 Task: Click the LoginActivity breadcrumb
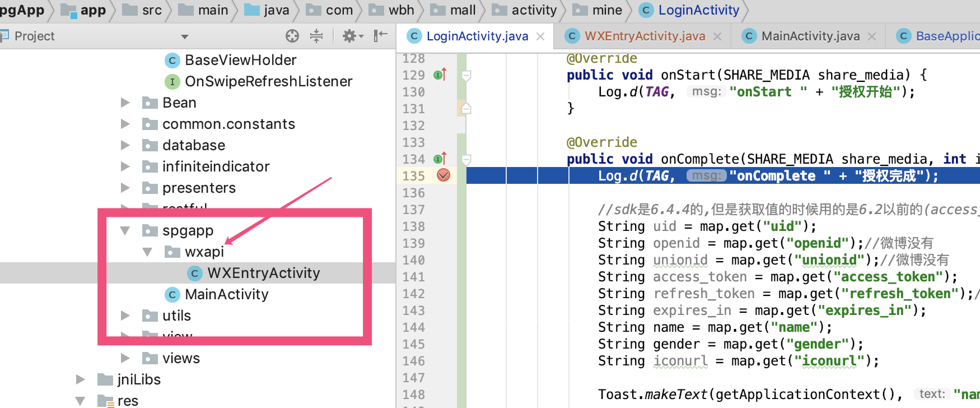pos(689,10)
